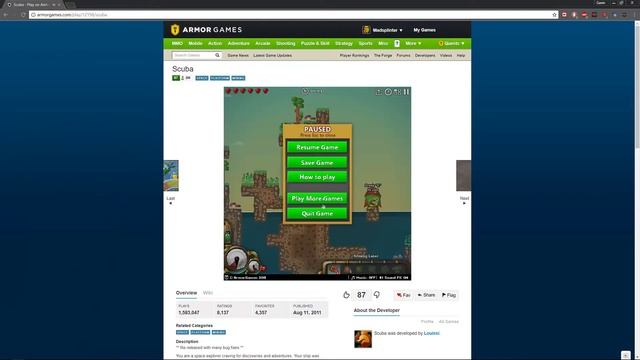Switch to the Overview tab
Viewport: 640px width, 360px height.
click(186, 293)
